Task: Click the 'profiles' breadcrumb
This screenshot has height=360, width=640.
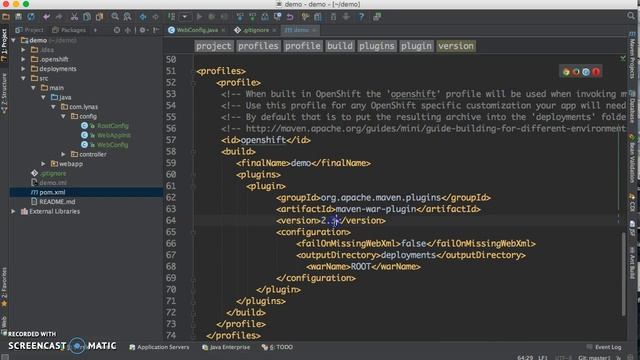Action: point(258,46)
